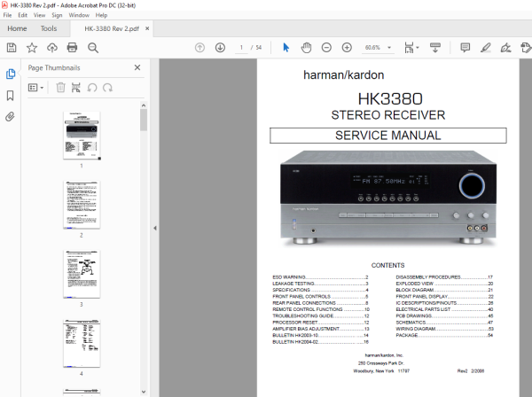Click the ESD WARNING contents entry
The image size is (532, 397).
320,277
